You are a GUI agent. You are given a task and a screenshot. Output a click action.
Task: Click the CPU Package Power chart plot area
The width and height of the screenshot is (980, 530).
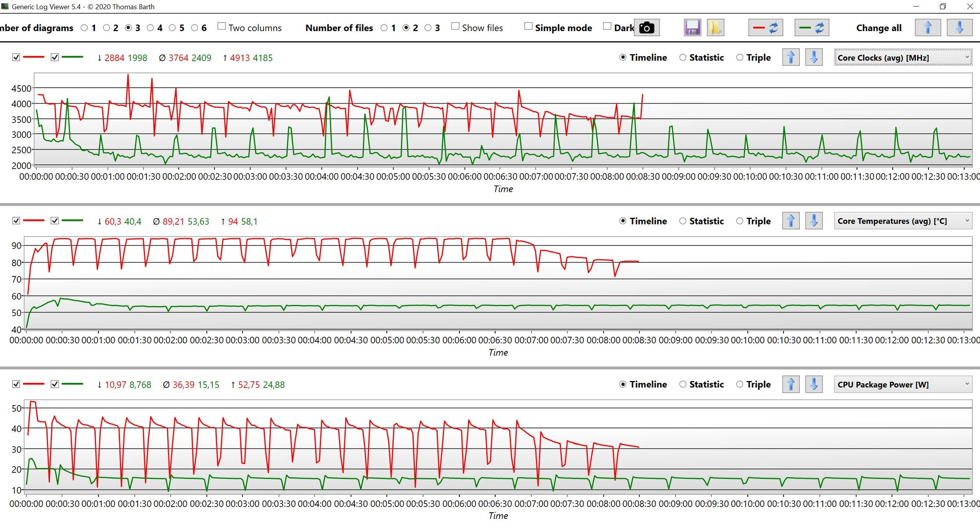click(498, 446)
